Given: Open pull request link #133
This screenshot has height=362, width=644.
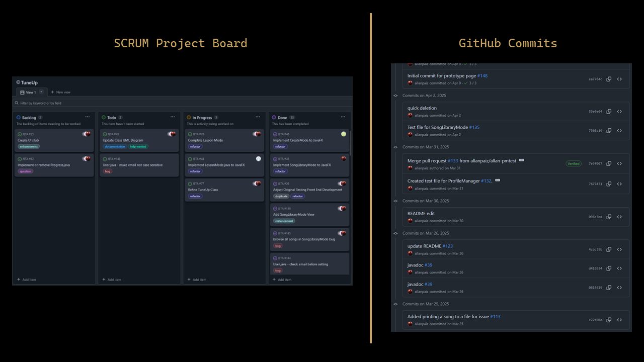Looking at the screenshot, I should [x=453, y=161].
